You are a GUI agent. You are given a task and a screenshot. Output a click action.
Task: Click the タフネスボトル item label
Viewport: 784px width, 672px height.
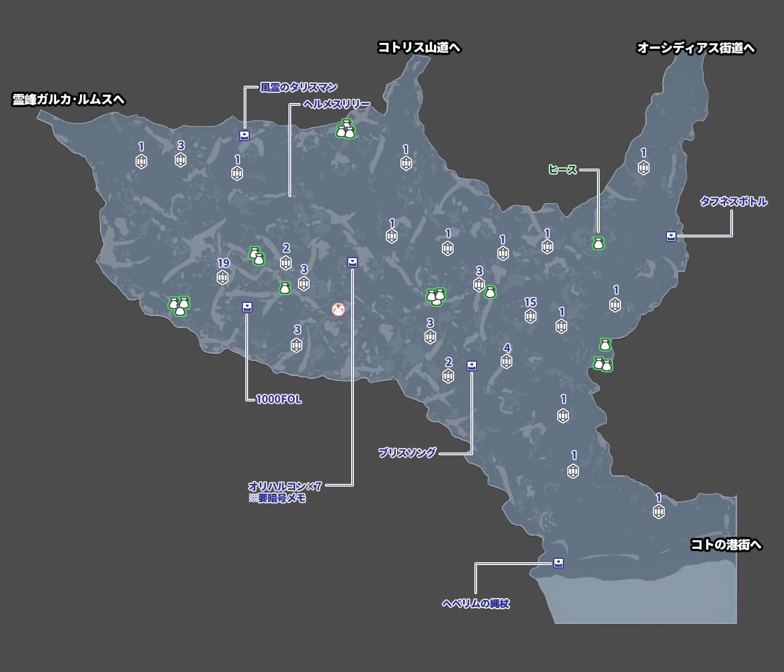(734, 202)
